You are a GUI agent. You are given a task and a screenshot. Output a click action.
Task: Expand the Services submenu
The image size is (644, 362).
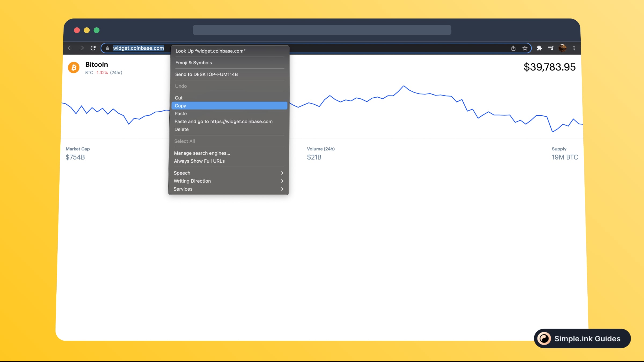(x=229, y=189)
